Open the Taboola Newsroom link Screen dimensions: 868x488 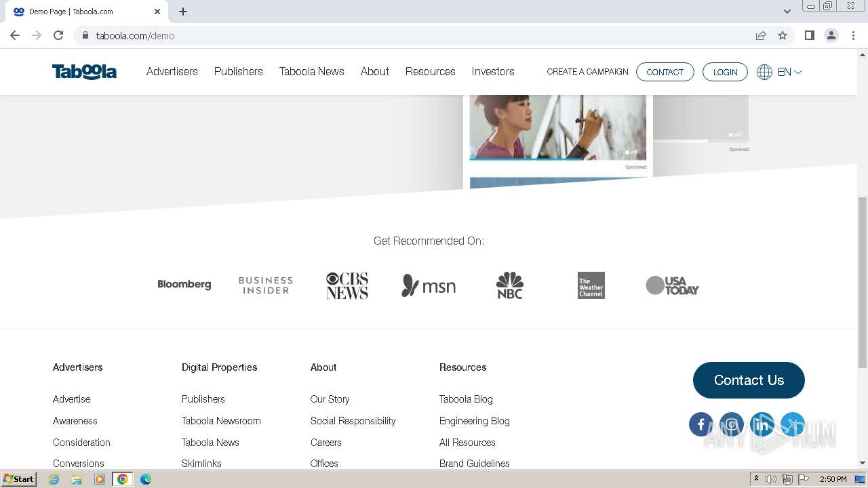(221, 421)
